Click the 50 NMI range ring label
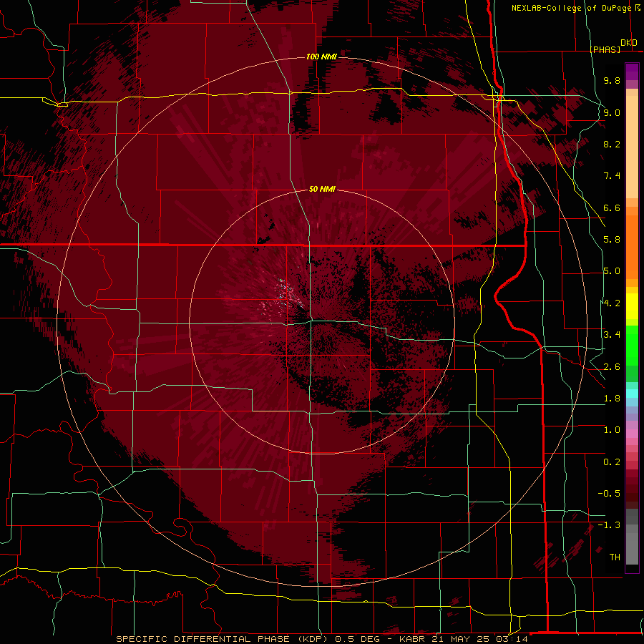This screenshot has width=644, height=644. (x=322, y=190)
